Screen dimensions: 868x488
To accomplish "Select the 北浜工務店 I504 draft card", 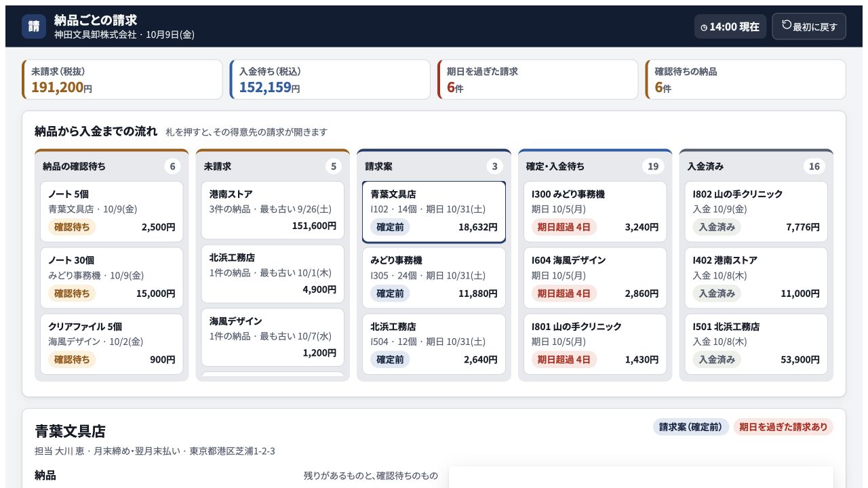I will (x=434, y=344).
